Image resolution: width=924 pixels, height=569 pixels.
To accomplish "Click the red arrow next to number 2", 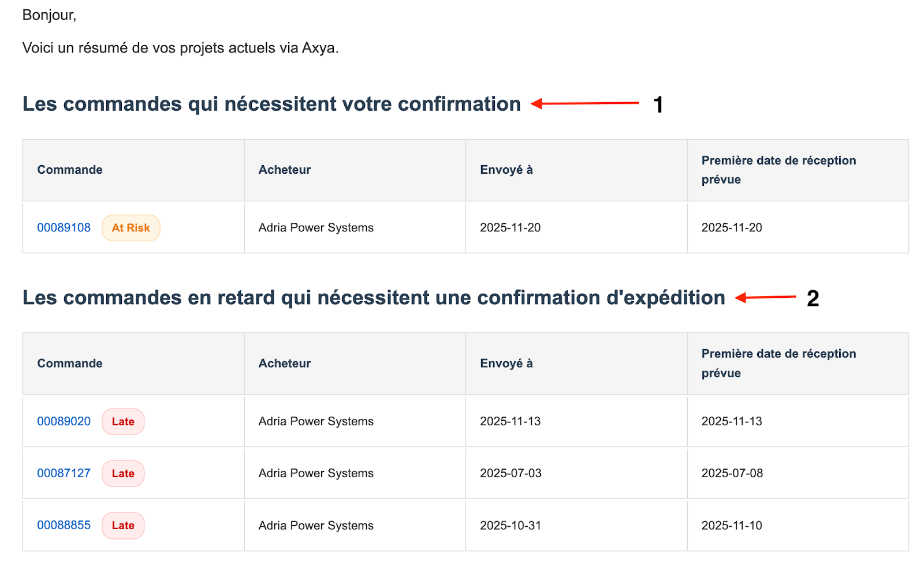I will 765,298.
